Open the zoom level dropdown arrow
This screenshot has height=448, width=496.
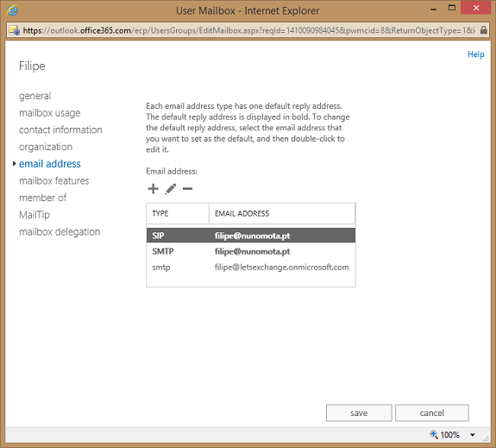coord(472,435)
